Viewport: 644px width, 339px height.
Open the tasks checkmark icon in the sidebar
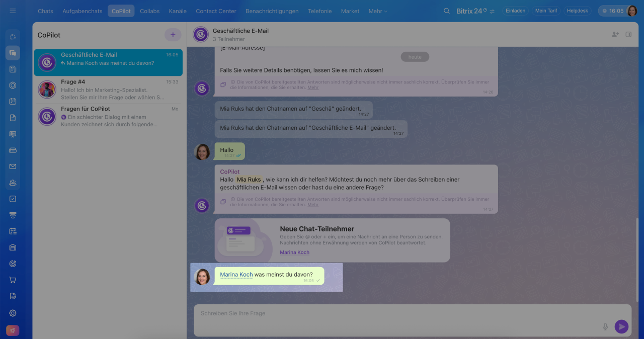[13, 199]
